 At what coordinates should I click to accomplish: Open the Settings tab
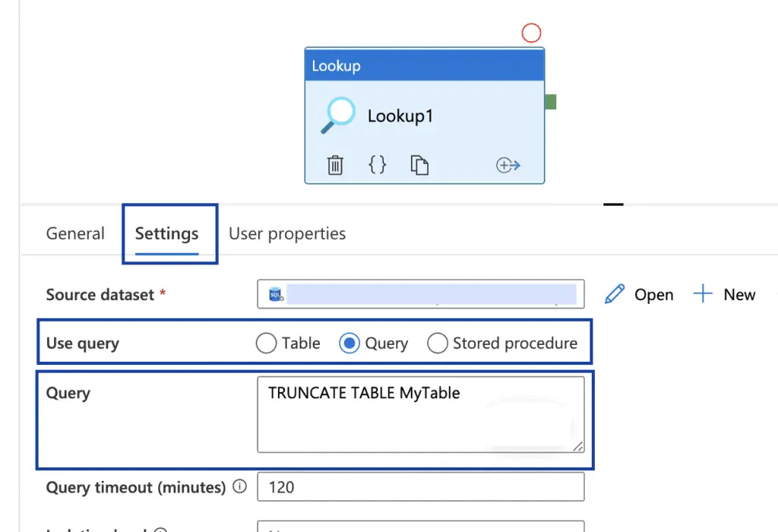click(166, 233)
